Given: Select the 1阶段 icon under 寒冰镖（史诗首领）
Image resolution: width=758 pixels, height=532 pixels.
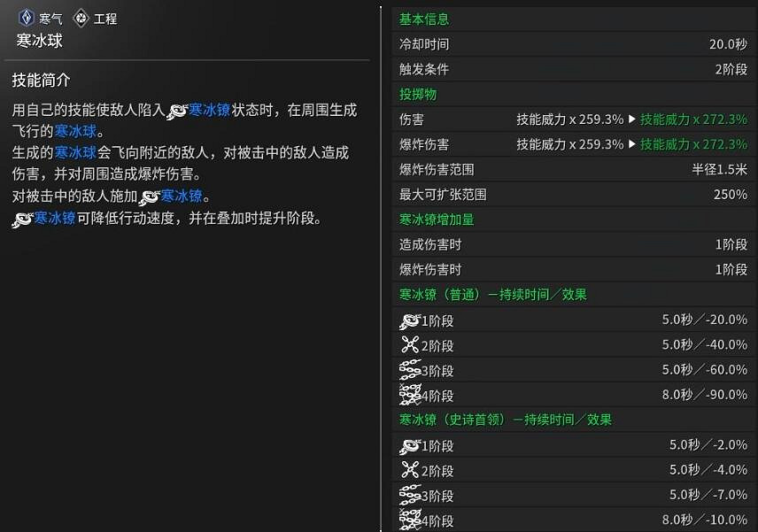Looking at the screenshot, I should click(410, 446).
